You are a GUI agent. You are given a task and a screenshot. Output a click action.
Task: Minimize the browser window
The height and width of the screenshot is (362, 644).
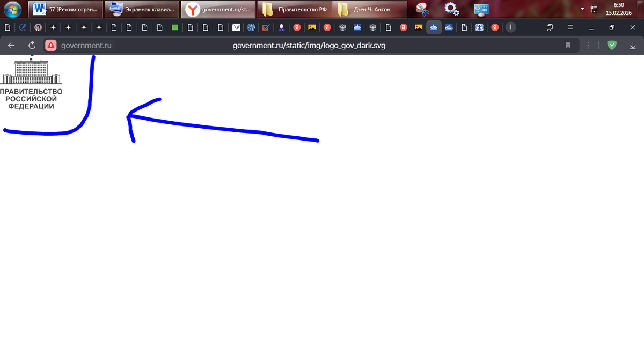[x=591, y=27]
